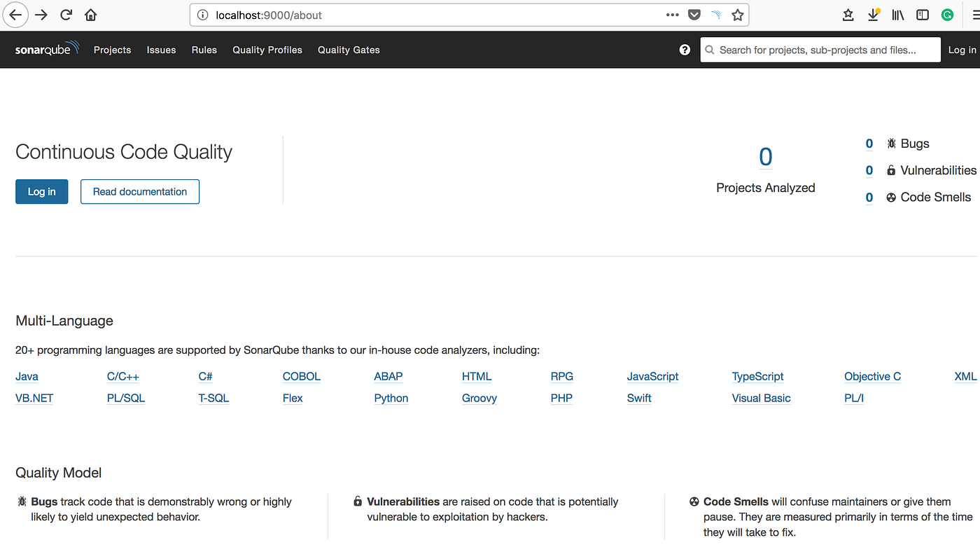Open the XML language link
The width and height of the screenshot is (980, 547).
click(966, 376)
